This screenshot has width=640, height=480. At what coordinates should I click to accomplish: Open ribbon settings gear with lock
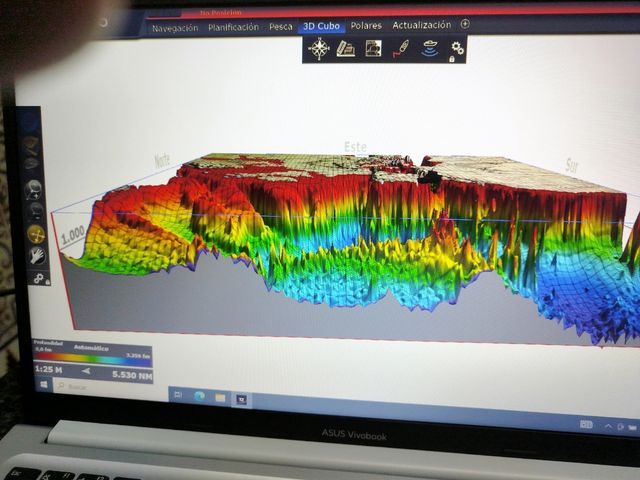[x=457, y=49]
